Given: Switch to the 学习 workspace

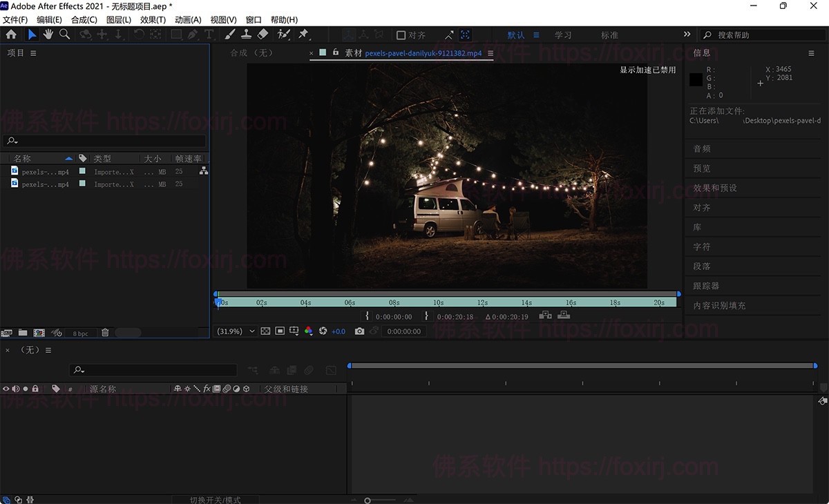Looking at the screenshot, I should (563, 34).
